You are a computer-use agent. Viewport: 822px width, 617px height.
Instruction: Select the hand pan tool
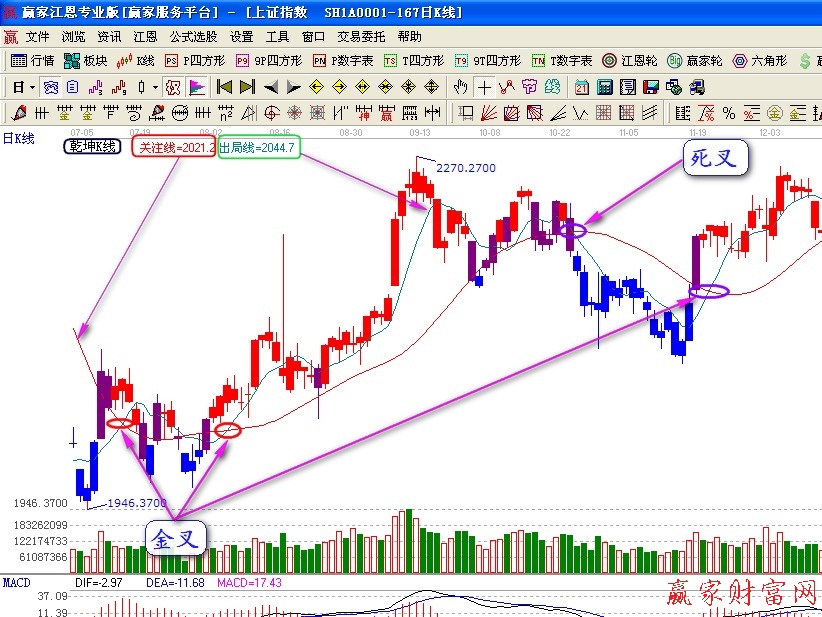coord(461,87)
